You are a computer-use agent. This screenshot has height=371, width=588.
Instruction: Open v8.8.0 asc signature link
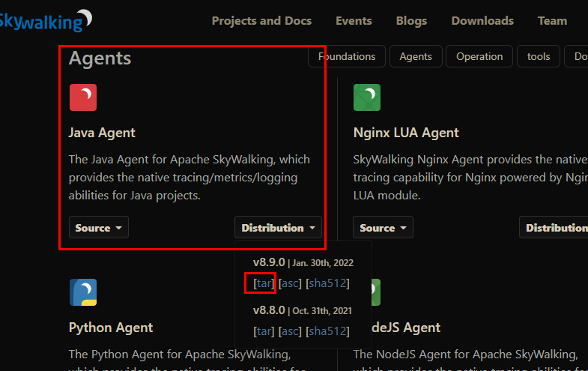pos(290,331)
